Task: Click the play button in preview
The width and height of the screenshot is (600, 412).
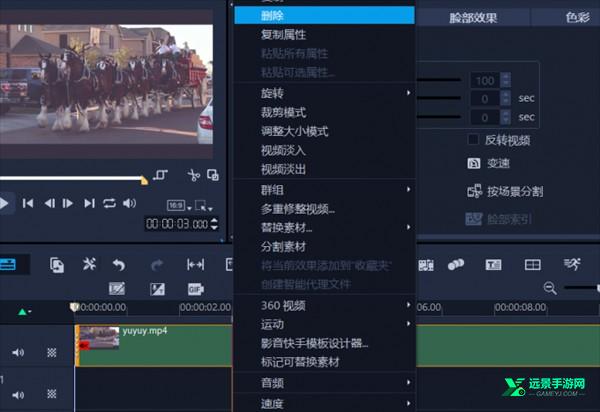Action: click(x=4, y=203)
